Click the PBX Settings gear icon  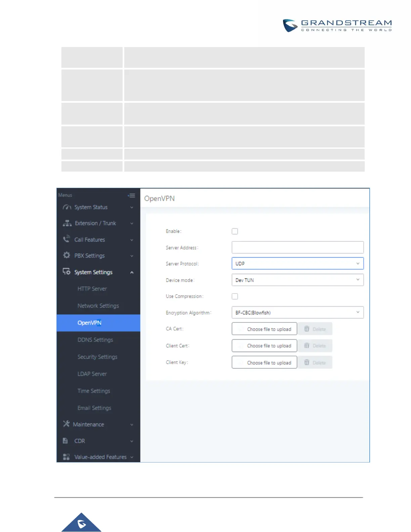point(66,255)
